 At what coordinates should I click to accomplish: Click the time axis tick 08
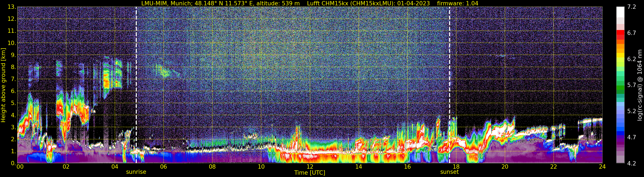coord(212,167)
